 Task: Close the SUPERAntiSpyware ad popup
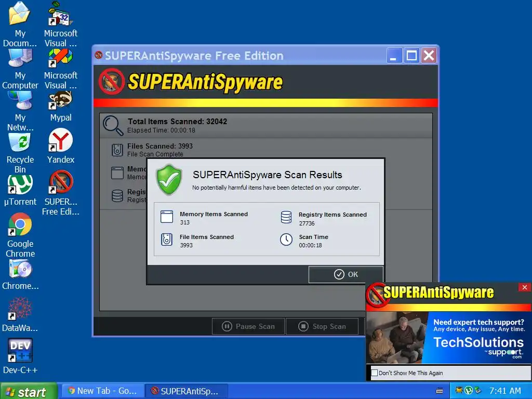525,287
